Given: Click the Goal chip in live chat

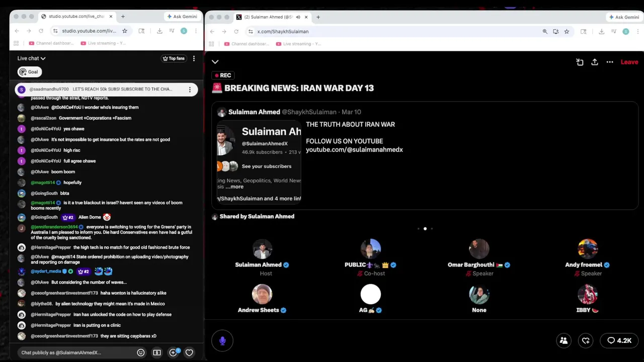Looking at the screenshot, I should (29, 72).
